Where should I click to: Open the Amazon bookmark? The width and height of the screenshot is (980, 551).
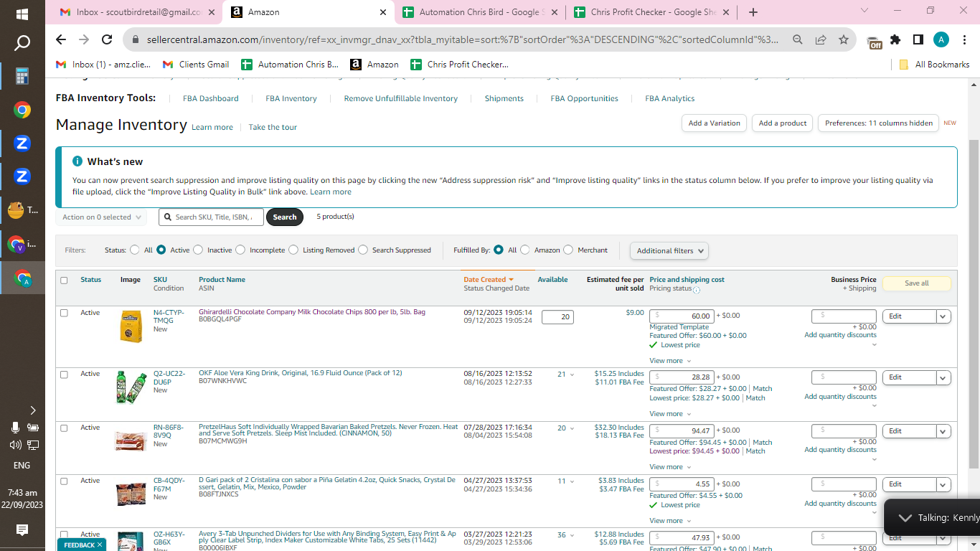click(374, 65)
